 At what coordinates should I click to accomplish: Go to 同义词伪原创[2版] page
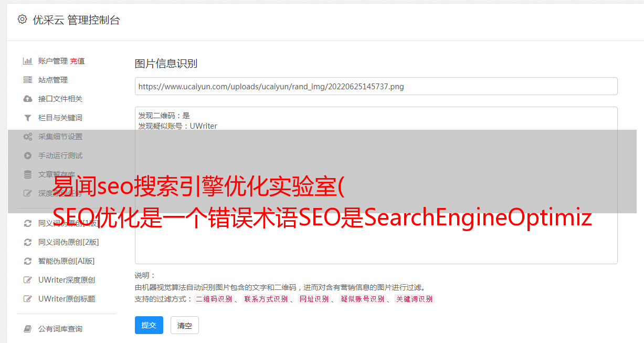click(69, 242)
